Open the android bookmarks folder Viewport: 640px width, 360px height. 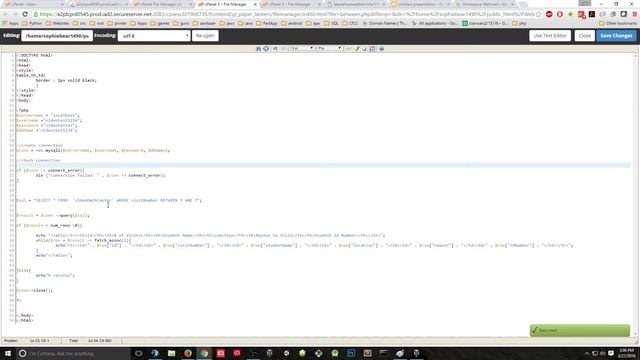291,23
